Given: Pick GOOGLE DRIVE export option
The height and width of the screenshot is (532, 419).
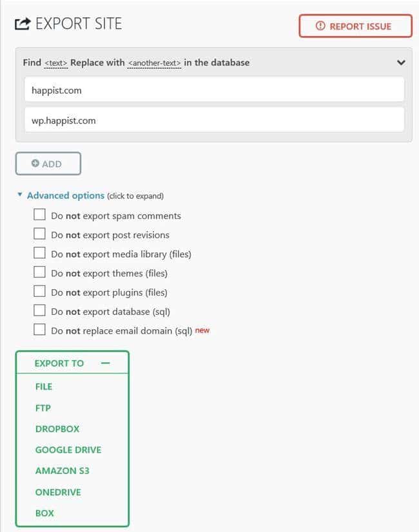Looking at the screenshot, I should [x=68, y=450].
